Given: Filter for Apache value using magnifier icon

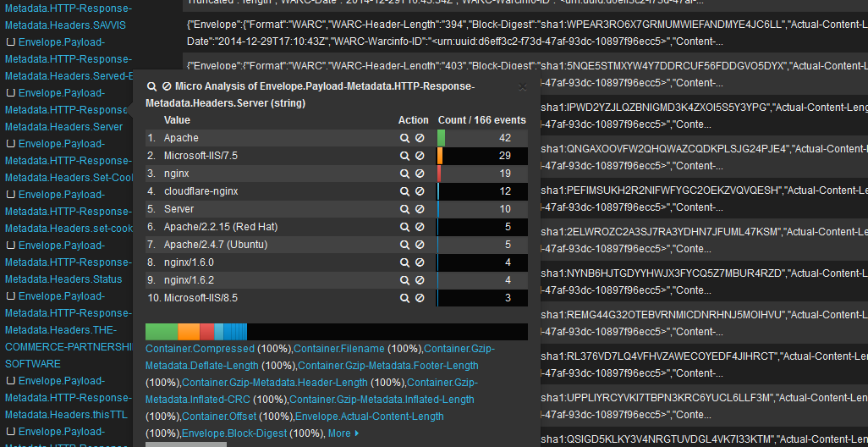Looking at the screenshot, I should point(404,138).
